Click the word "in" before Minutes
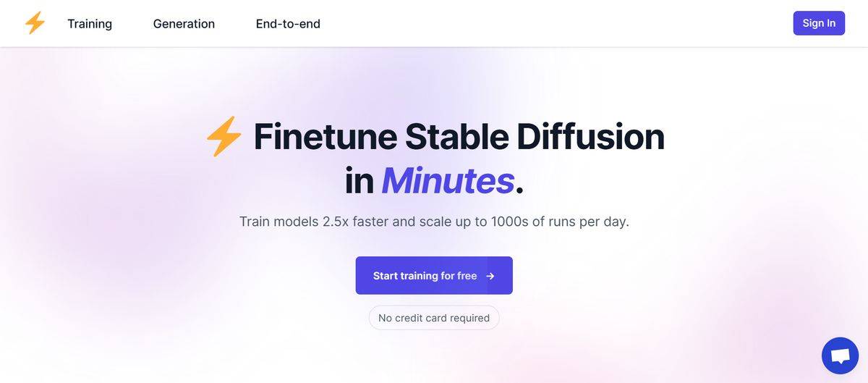 [359, 181]
